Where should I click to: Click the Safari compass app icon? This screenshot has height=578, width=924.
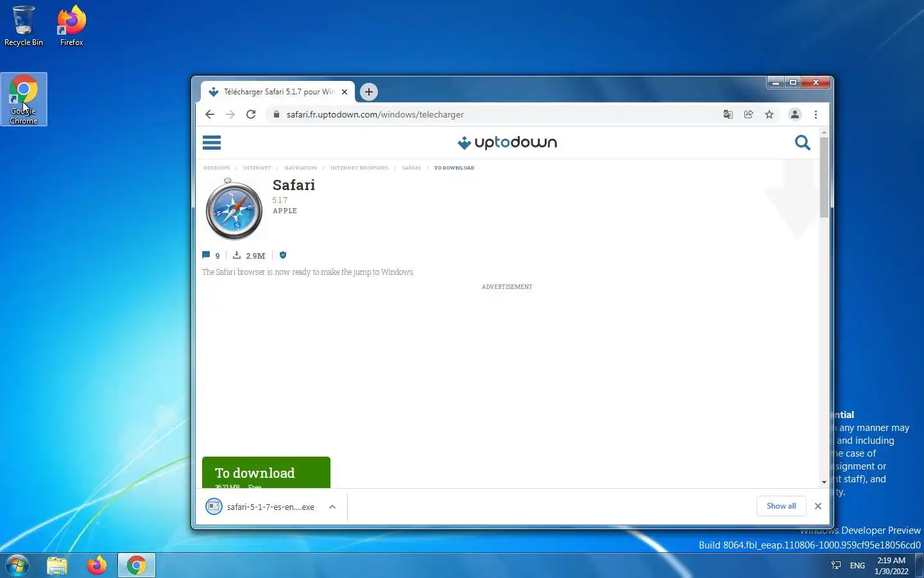coord(234,209)
